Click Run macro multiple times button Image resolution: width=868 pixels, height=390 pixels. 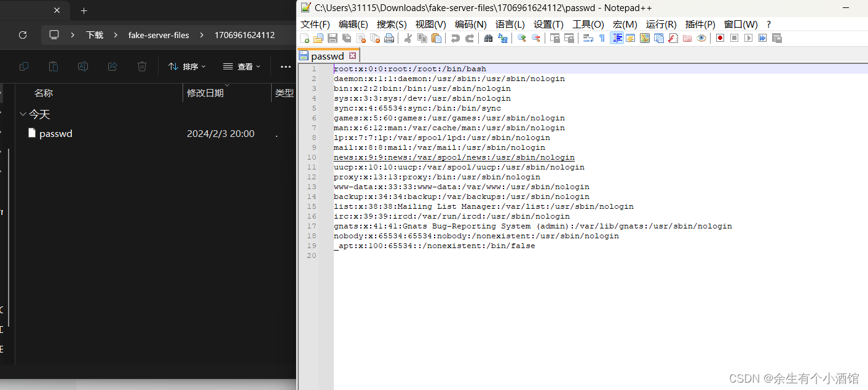click(x=762, y=38)
